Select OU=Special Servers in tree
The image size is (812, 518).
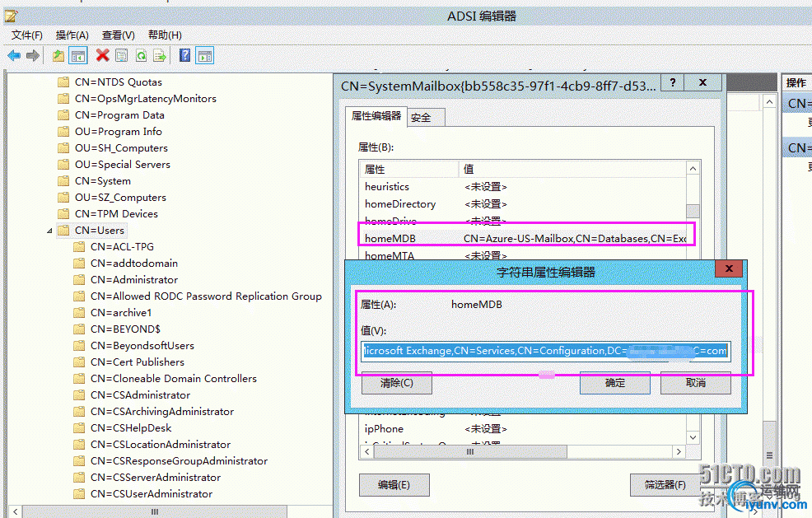pyautogui.click(x=122, y=164)
